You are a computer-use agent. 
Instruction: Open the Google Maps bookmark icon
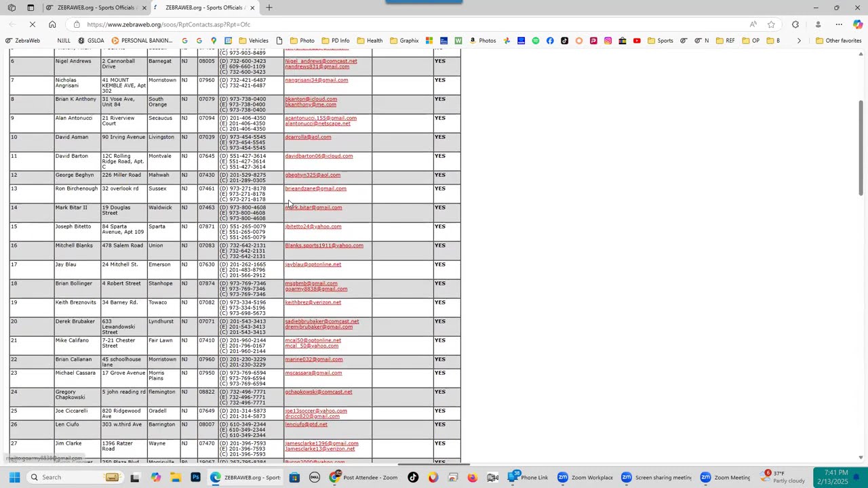(214, 41)
